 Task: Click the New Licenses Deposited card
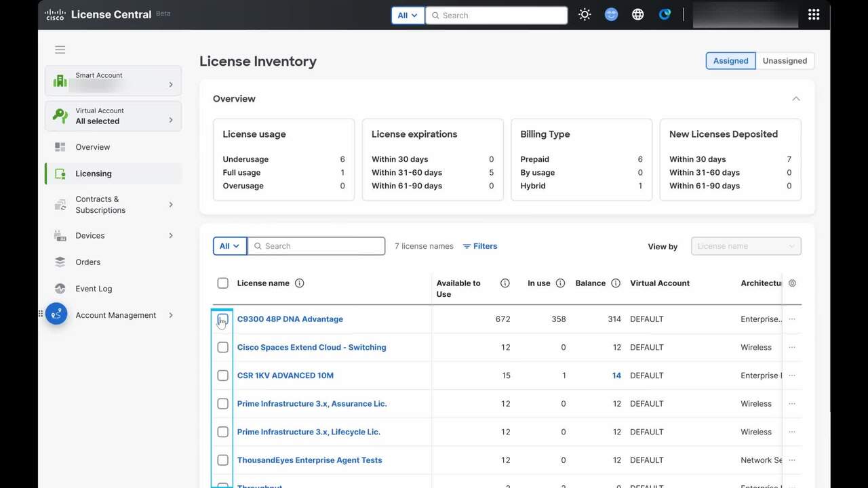[730, 160]
